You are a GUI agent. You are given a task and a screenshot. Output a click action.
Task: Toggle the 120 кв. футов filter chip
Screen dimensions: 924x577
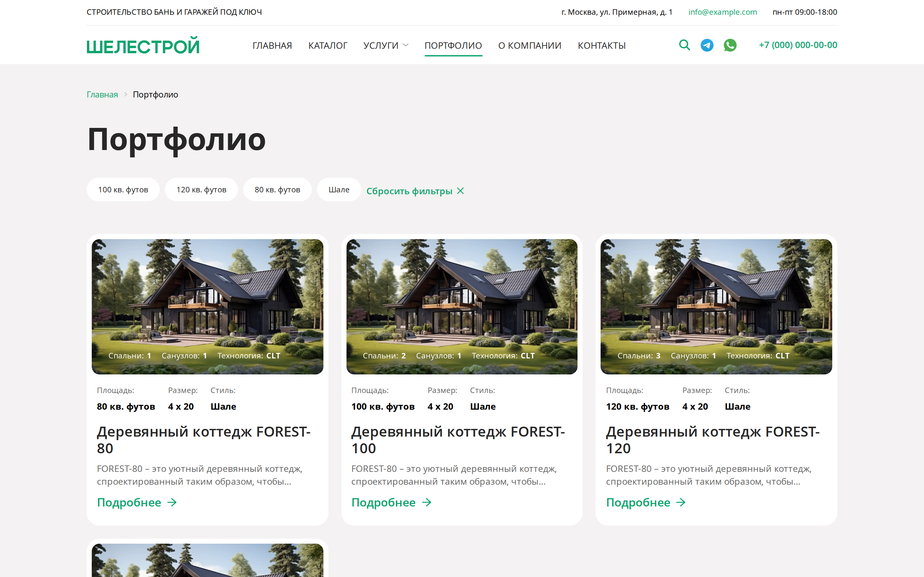coord(201,190)
